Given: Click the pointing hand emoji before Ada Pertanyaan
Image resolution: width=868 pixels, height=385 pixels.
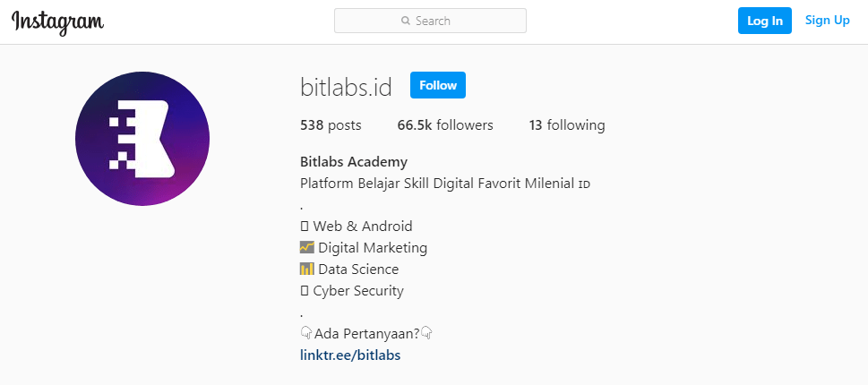Looking at the screenshot, I should [x=306, y=333].
